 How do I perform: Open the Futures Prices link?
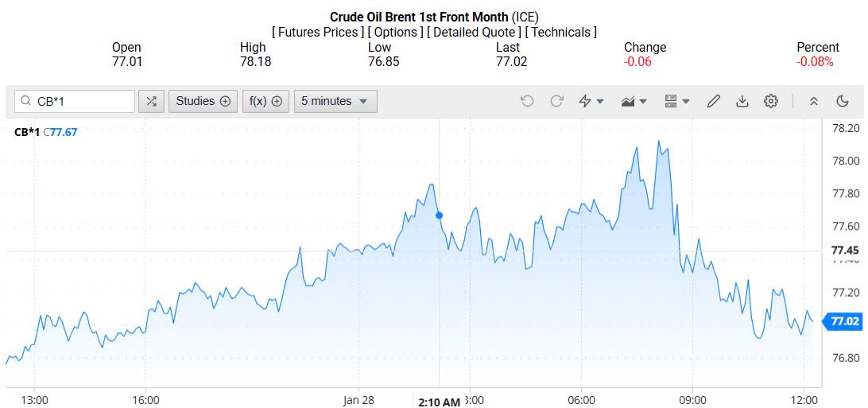[318, 32]
